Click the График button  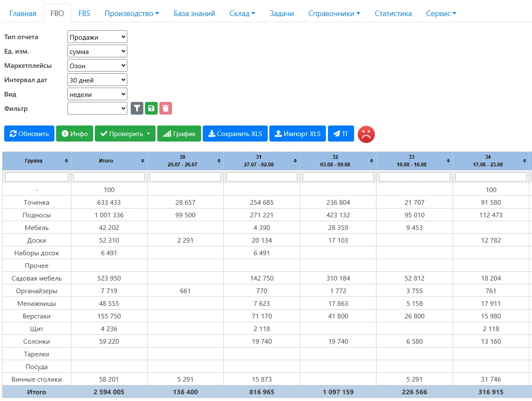tap(179, 134)
